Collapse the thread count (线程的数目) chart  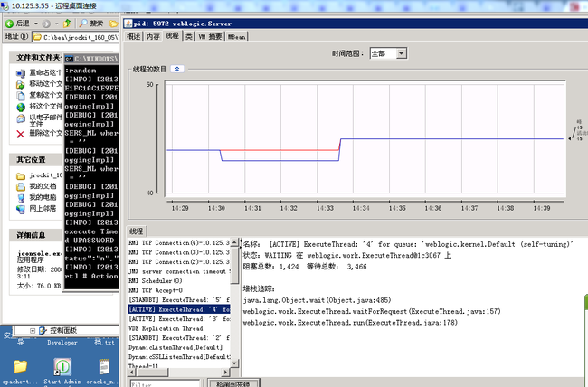(x=177, y=69)
